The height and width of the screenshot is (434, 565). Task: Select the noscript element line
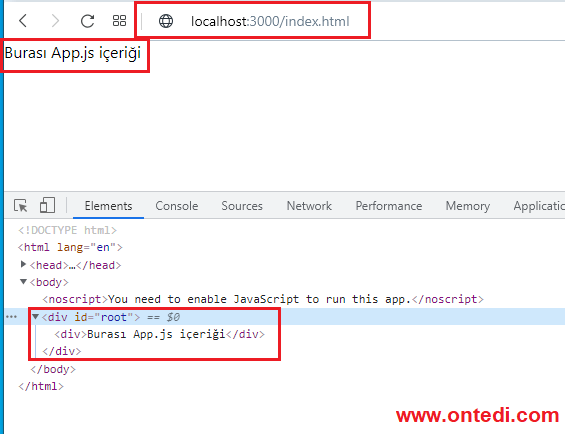(x=263, y=299)
